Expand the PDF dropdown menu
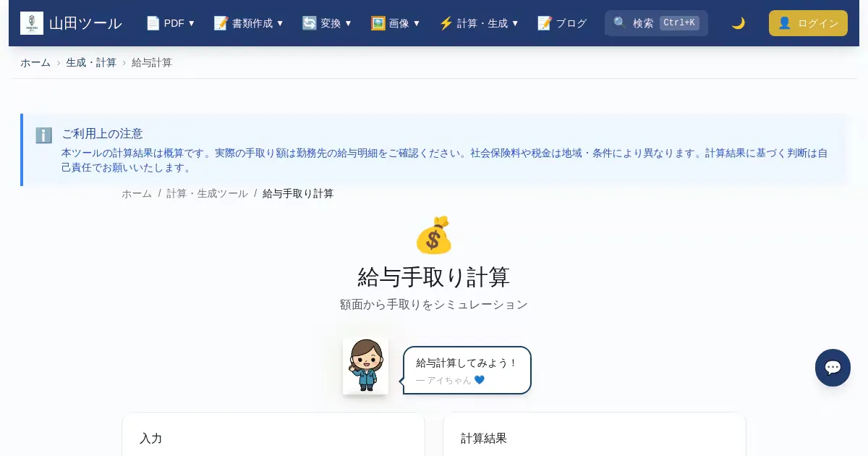 click(x=171, y=23)
